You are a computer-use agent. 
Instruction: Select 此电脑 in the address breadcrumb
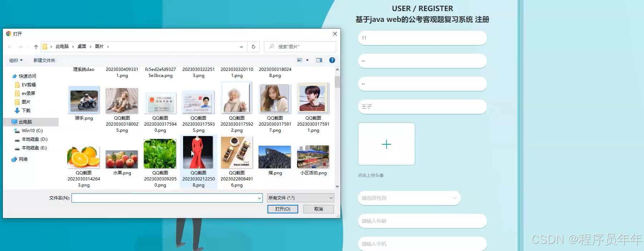(x=62, y=47)
